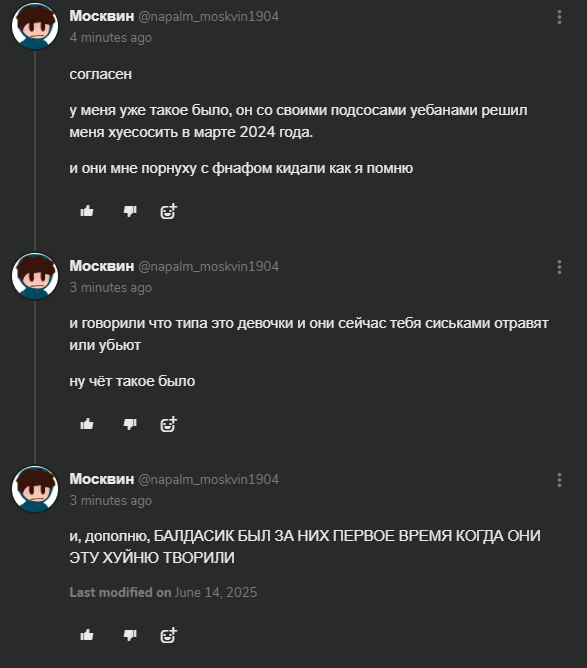Open options menu for first comment

click(559, 17)
